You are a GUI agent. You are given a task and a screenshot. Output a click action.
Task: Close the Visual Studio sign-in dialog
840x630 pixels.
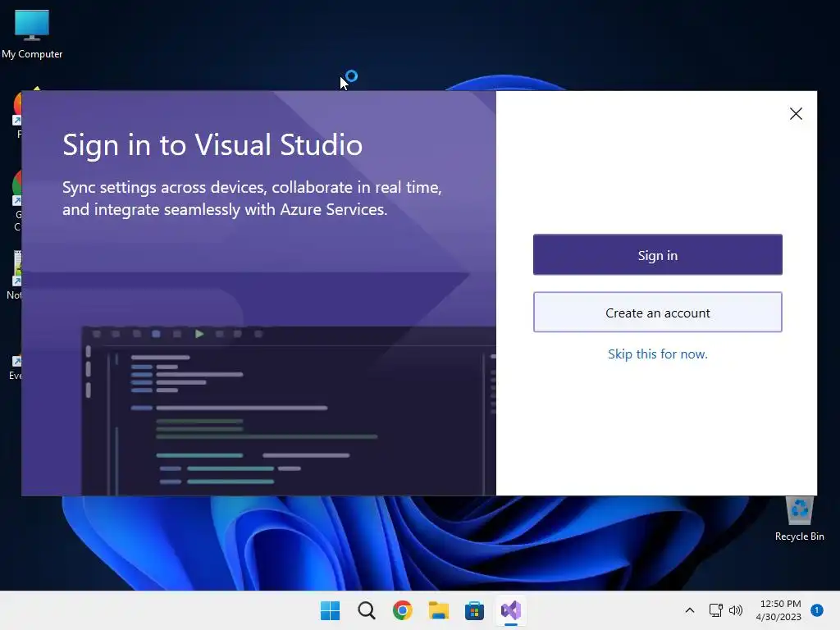click(x=796, y=113)
